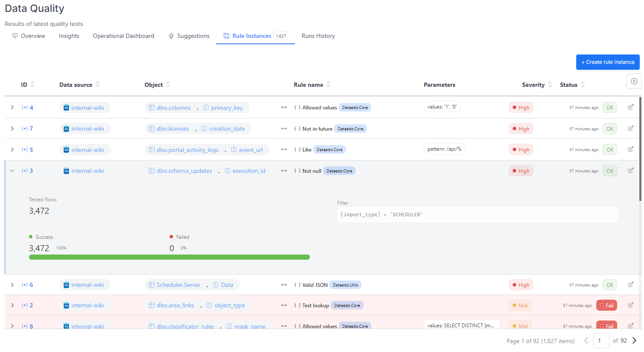The image size is (644, 352).
Task: Click Create rule instance button
Action: pos(608,62)
